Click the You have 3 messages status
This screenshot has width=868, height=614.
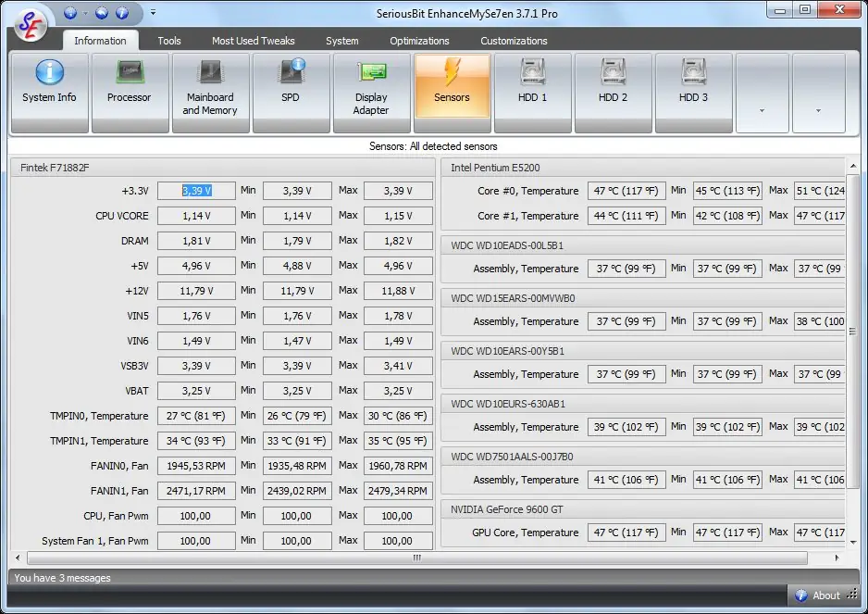click(x=63, y=578)
